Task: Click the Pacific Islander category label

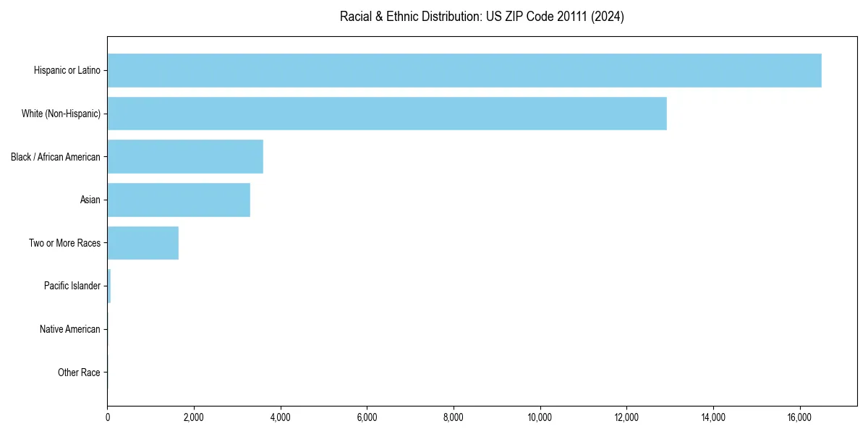Action: tap(73, 286)
